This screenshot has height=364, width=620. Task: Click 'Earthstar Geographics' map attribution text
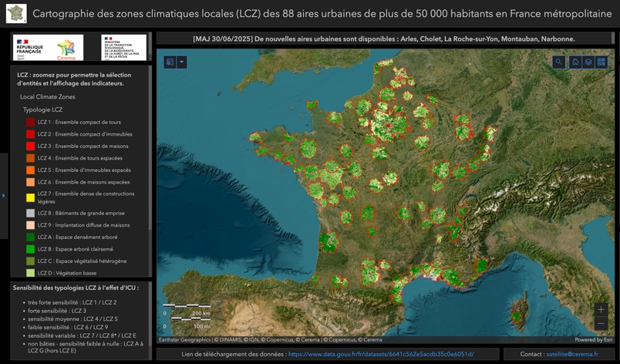click(x=184, y=339)
